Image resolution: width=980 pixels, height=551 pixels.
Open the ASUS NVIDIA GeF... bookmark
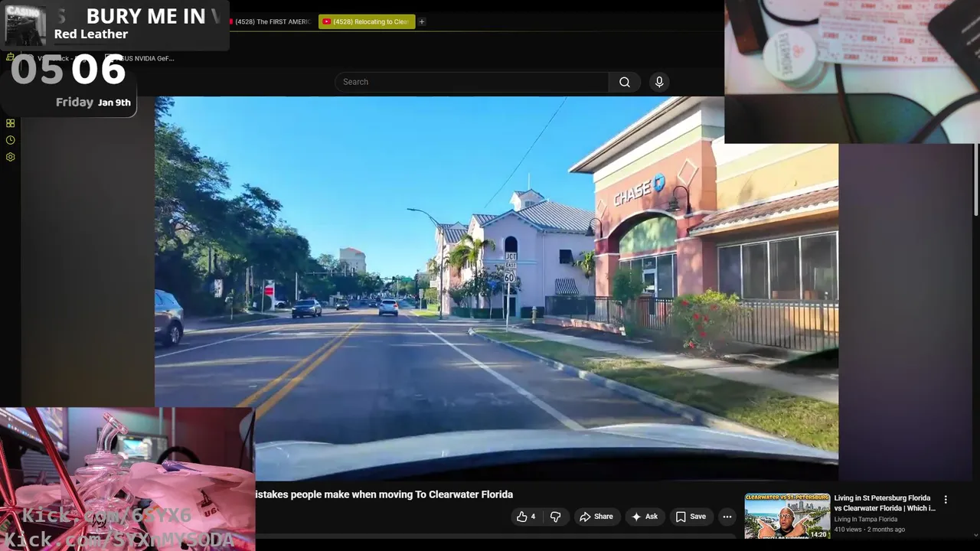point(142,58)
